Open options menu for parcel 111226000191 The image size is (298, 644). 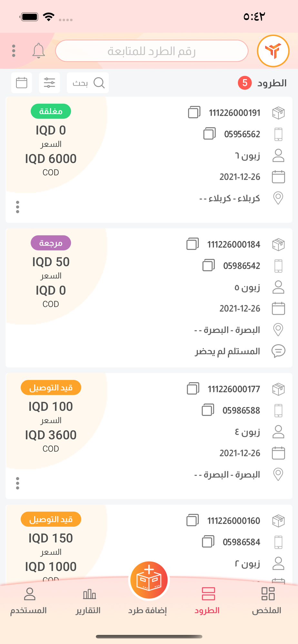(18, 207)
